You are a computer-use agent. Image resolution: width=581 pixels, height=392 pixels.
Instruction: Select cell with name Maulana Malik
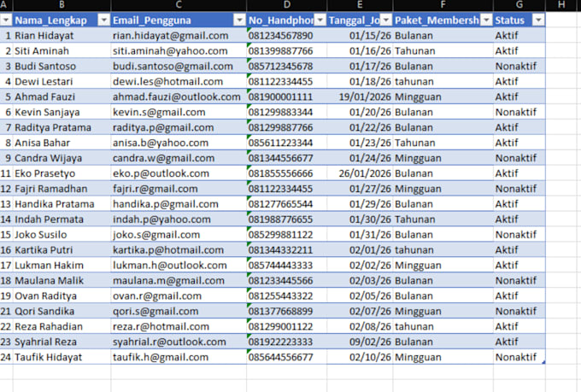click(62, 280)
